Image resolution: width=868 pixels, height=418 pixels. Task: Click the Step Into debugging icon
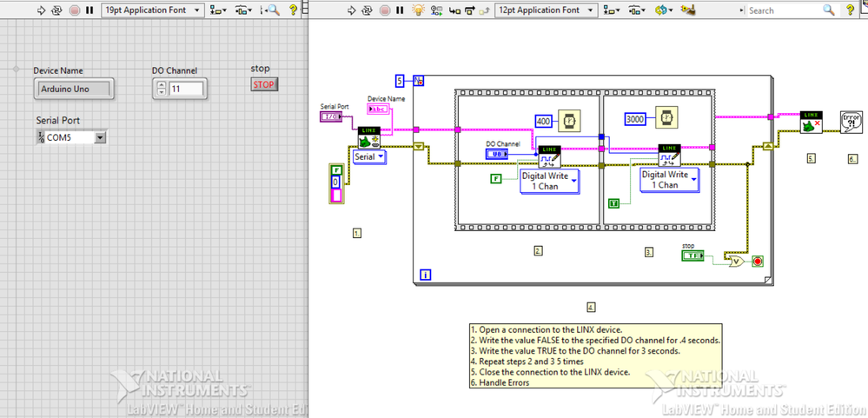[454, 10]
